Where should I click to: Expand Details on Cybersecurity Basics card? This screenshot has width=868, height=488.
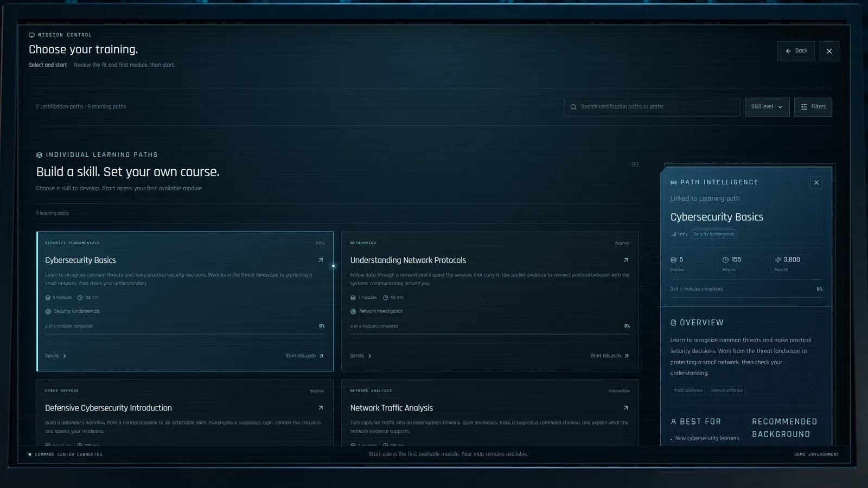[55, 356]
